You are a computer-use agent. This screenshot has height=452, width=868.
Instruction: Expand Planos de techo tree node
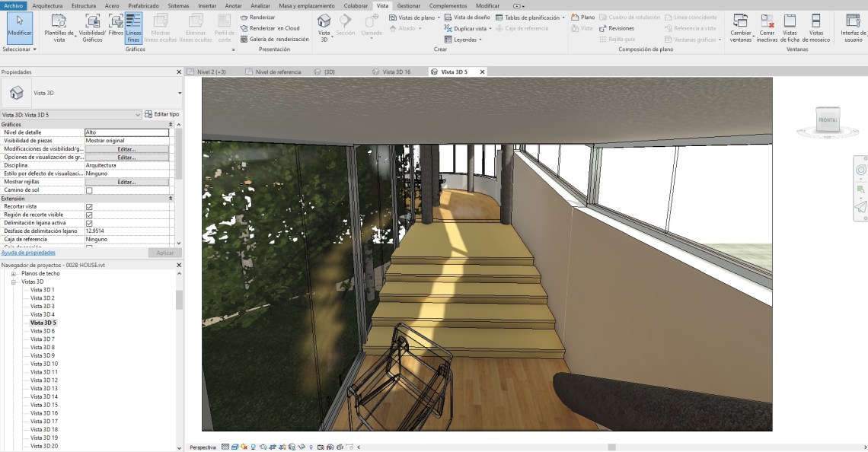click(x=13, y=273)
